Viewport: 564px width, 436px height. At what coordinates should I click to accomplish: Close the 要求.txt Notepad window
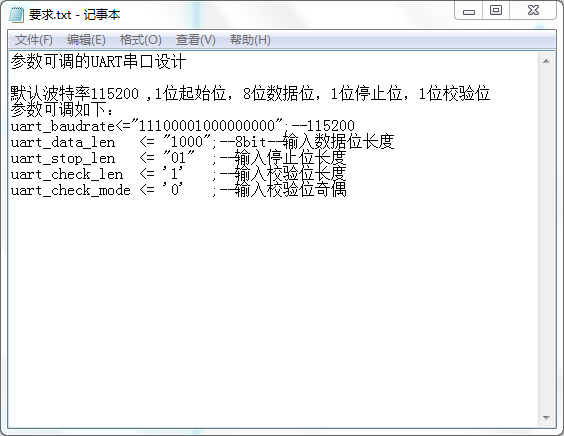[x=533, y=10]
